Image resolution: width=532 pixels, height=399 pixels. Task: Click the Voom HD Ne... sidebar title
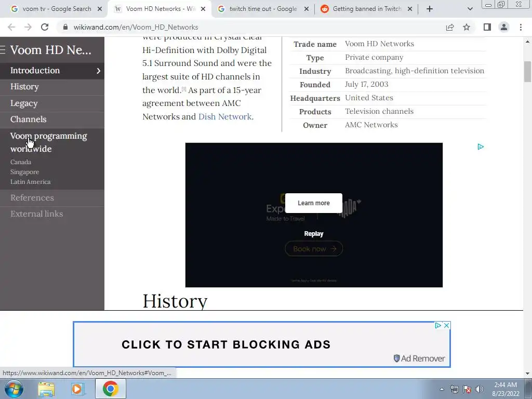51,50
